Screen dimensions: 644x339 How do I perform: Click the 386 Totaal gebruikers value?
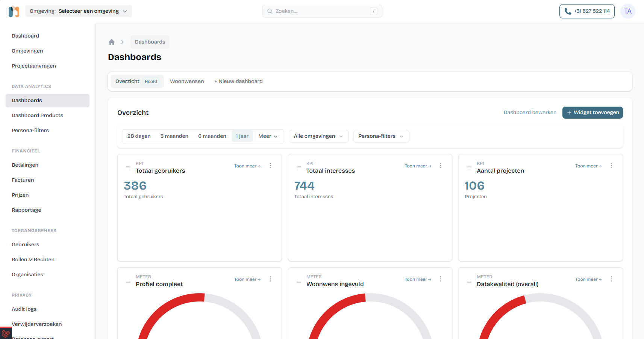point(135,186)
